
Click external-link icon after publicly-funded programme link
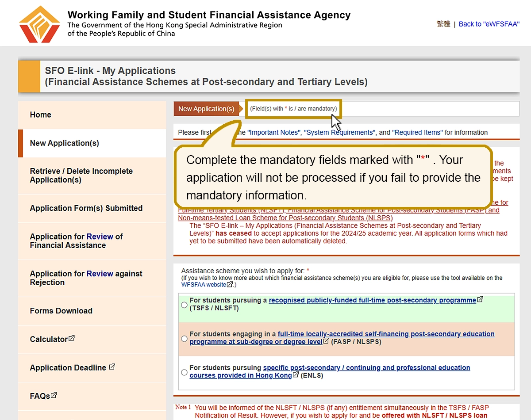tap(480, 300)
